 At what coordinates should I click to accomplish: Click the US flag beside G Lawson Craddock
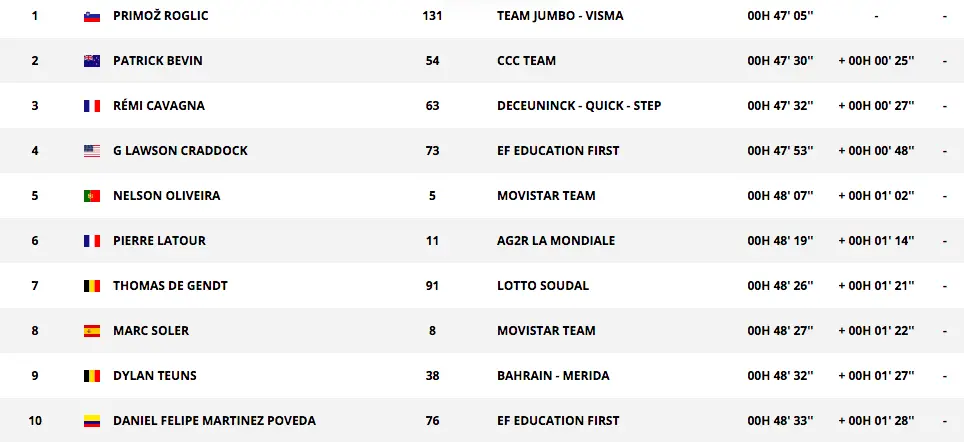point(92,151)
